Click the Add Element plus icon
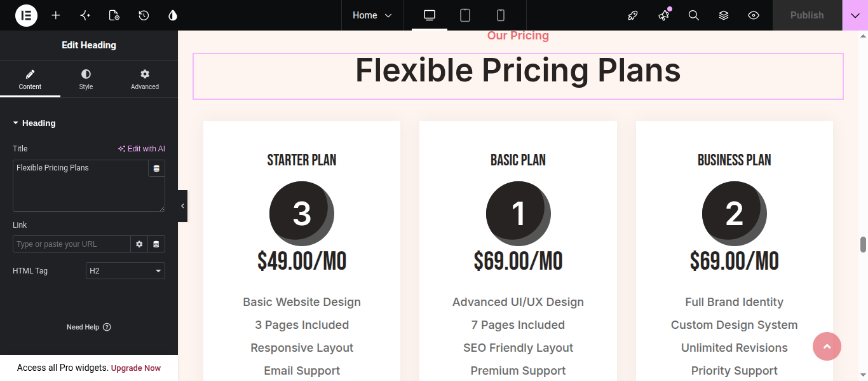 (x=56, y=15)
